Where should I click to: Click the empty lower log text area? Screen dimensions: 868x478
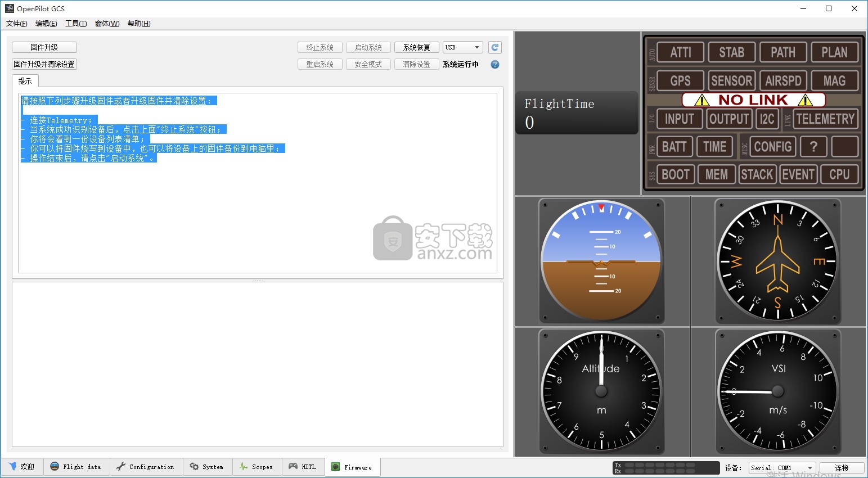click(x=258, y=364)
